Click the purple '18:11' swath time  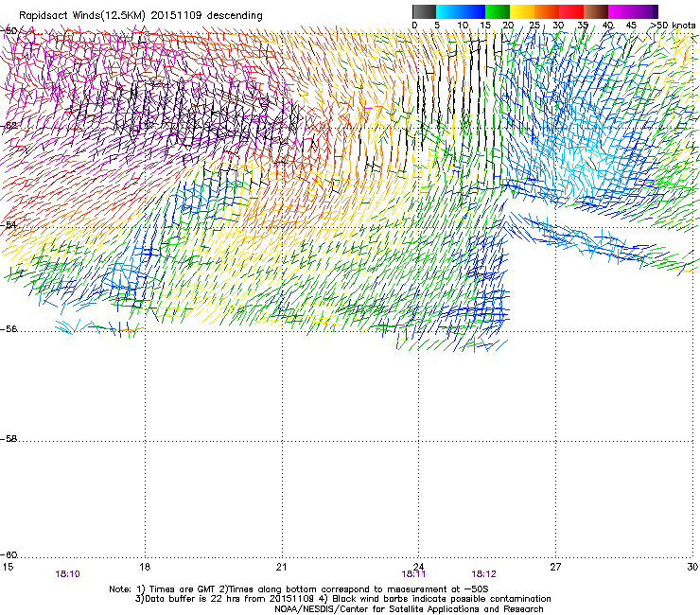coord(413,574)
